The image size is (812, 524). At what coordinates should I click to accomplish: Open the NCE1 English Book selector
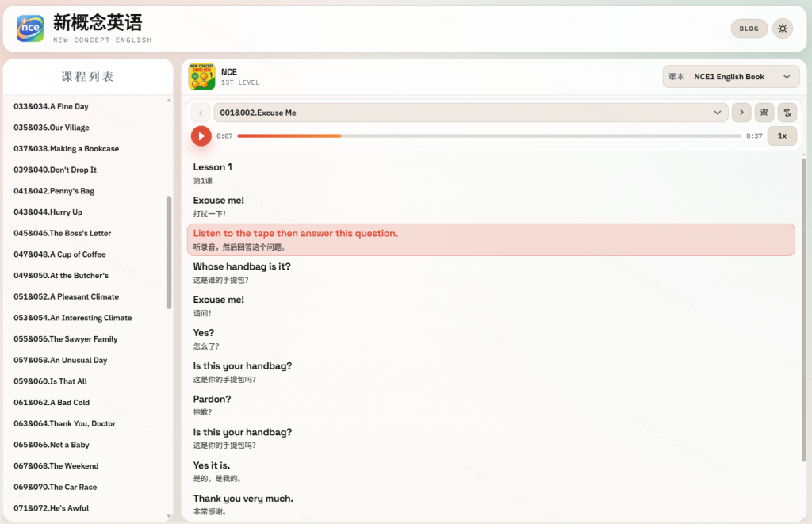[x=730, y=77]
